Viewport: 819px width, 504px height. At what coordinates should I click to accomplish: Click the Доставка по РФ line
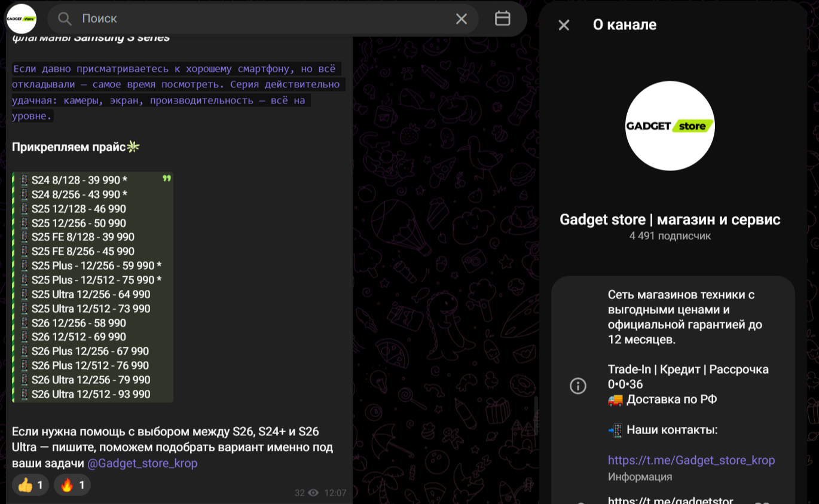pos(662,399)
